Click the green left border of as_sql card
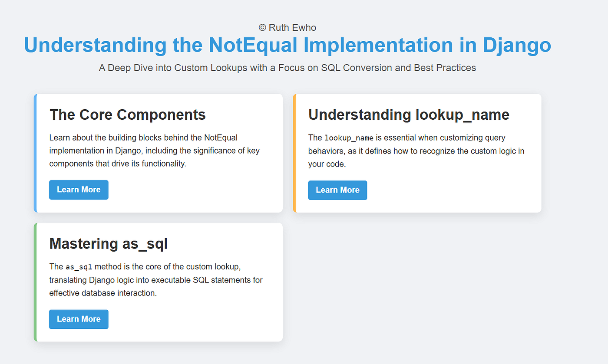The height and width of the screenshot is (364, 608). tap(35, 282)
